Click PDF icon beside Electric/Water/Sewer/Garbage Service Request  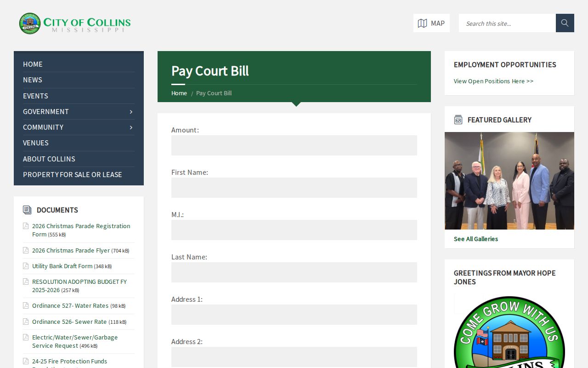click(26, 337)
